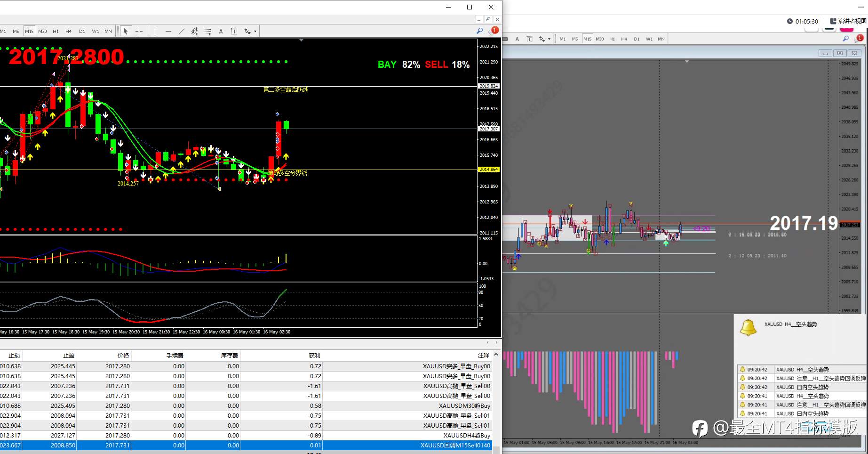Switch left chart to M30 timeframe
Viewport: 868px width, 454px height.
42,31
